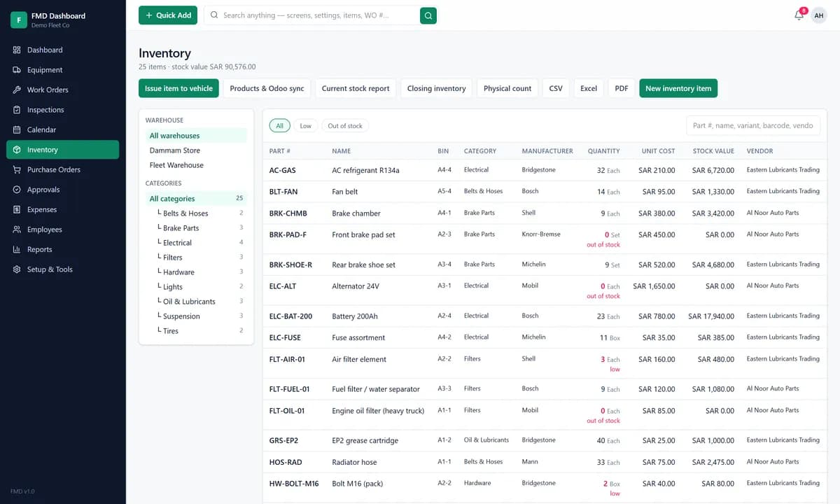The image size is (840, 504).
Task: Open the Setup & Tools gear icon
Action: pyautogui.click(x=17, y=269)
